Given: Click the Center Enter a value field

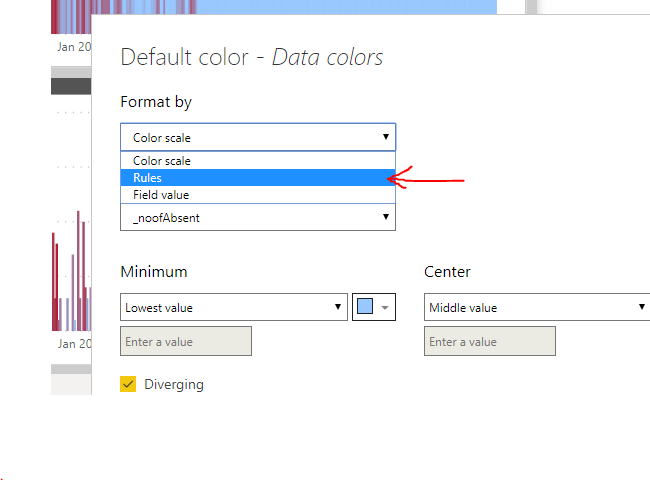Looking at the screenshot, I should [x=490, y=341].
